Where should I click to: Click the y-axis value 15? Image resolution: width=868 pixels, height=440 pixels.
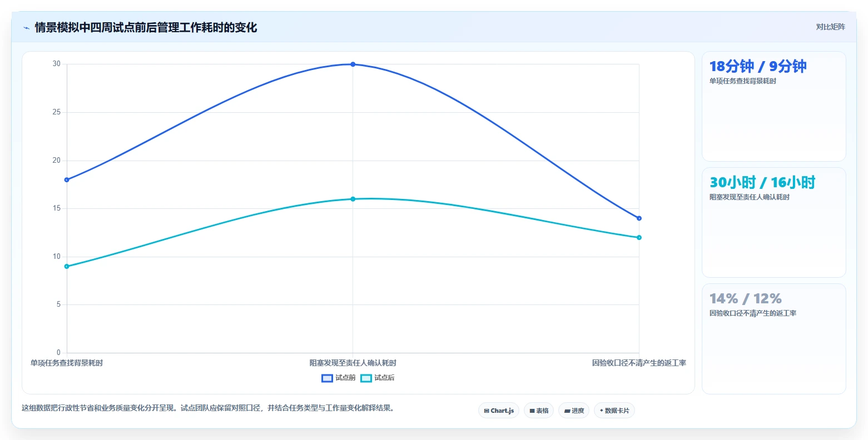tap(57, 208)
